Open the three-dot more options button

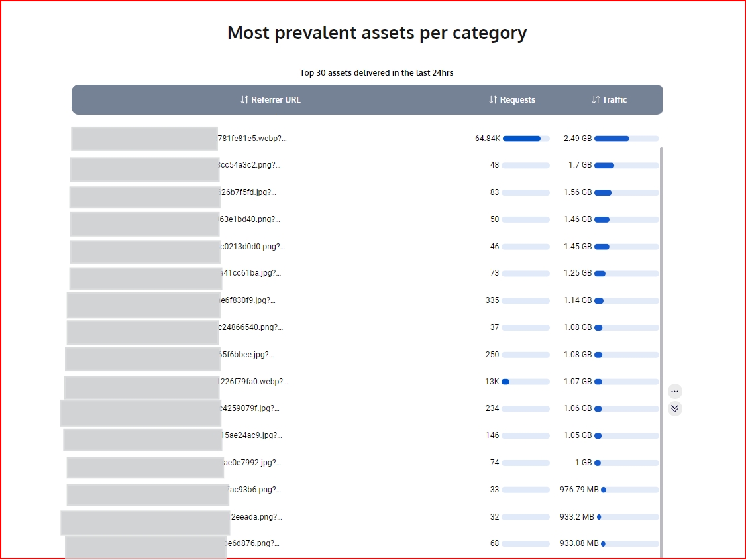[674, 391]
